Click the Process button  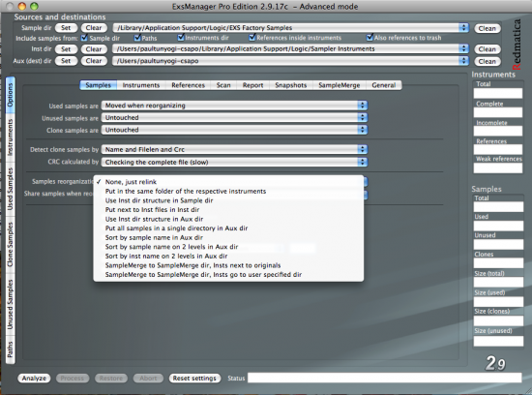tap(73, 378)
